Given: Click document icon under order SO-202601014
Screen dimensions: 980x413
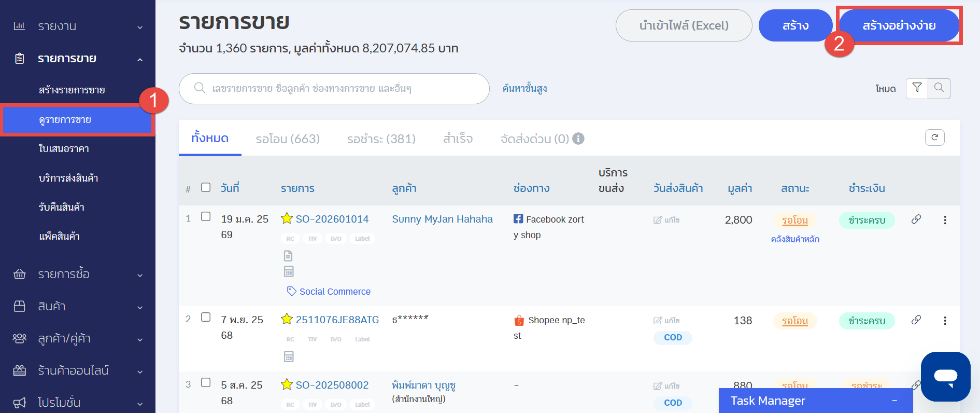Looking at the screenshot, I should coord(288,256).
